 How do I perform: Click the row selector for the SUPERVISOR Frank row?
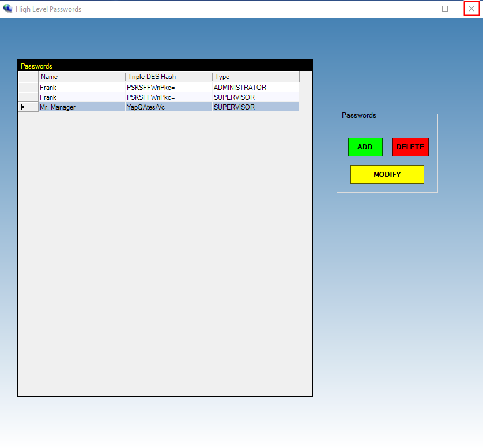pos(28,97)
